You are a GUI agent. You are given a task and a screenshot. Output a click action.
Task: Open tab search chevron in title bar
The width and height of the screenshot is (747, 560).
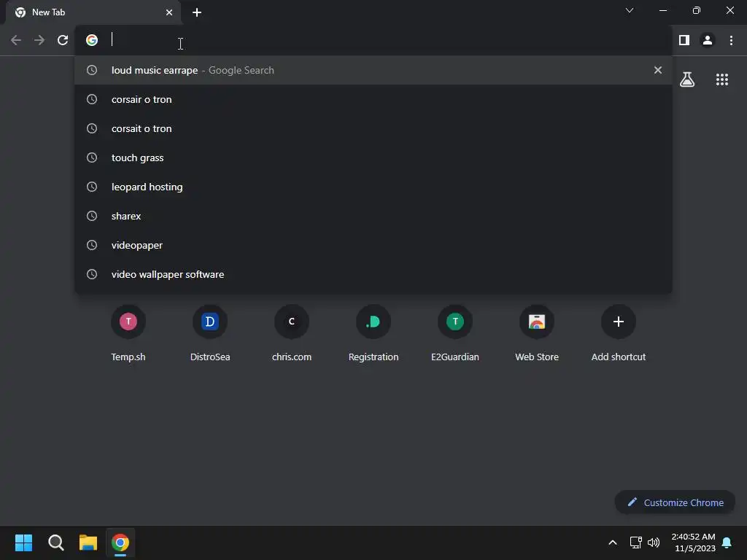coord(630,10)
